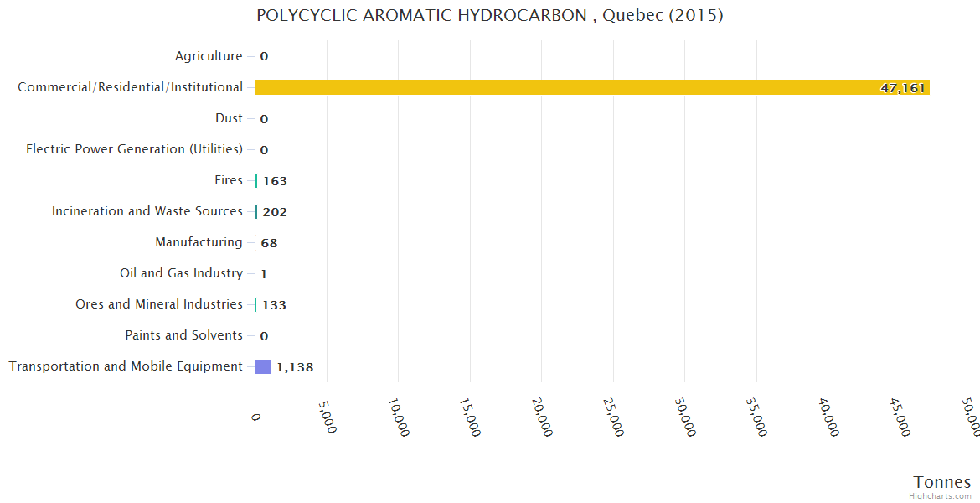
Task: Select the Oil and Gas Industry label
Action: click(181, 273)
